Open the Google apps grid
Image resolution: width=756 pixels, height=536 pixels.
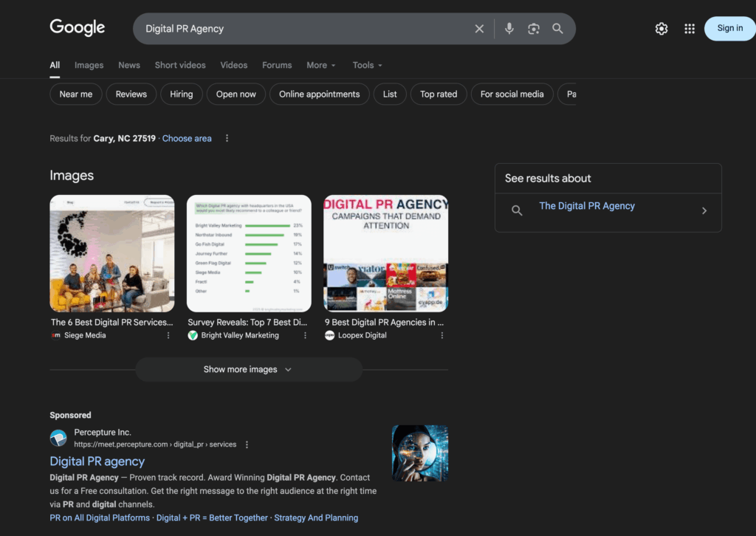tap(689, 28)
